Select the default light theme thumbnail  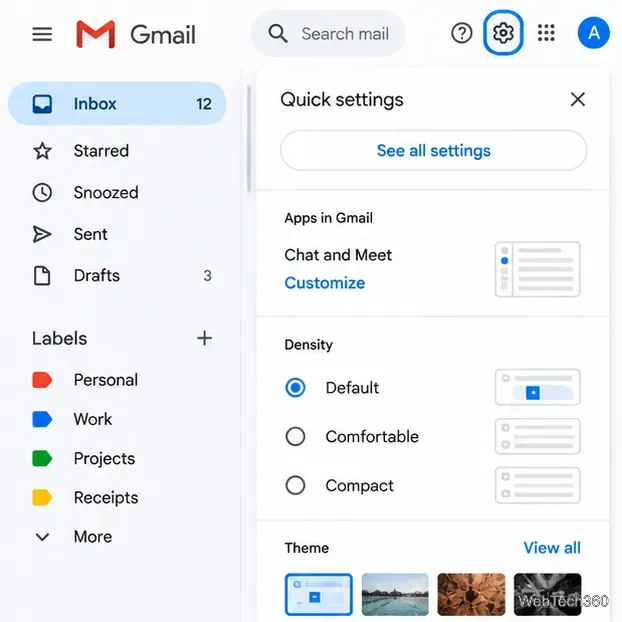click(319, 594)
